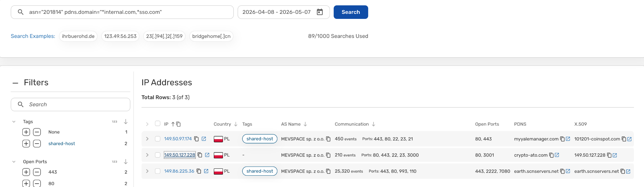Focus the main query search field
Screen dimensions: 644x187
point(122,12)
